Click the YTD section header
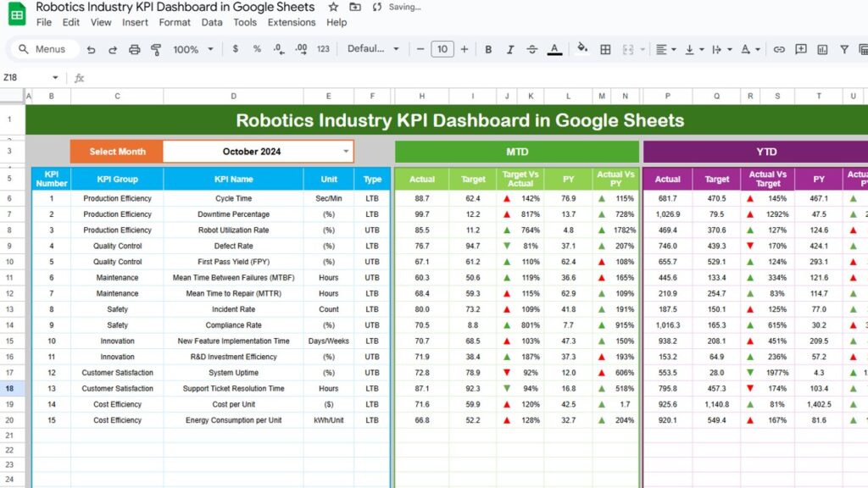Screen dimensions: 868x488 755,152
